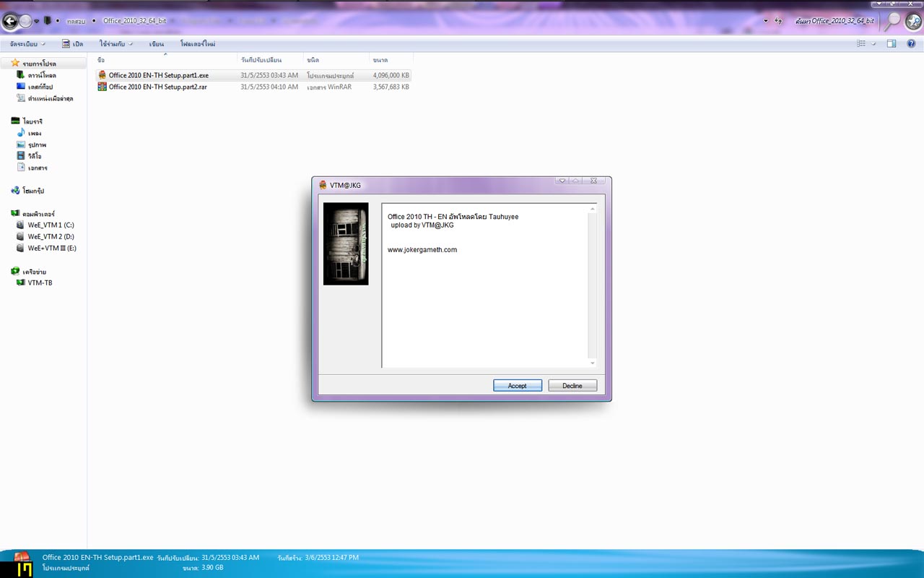The height and width of the screenshot is (578, 924).
Task: Click the homegroup icon beside โฮมกรุ๊ป
Action: coord(15,191)
